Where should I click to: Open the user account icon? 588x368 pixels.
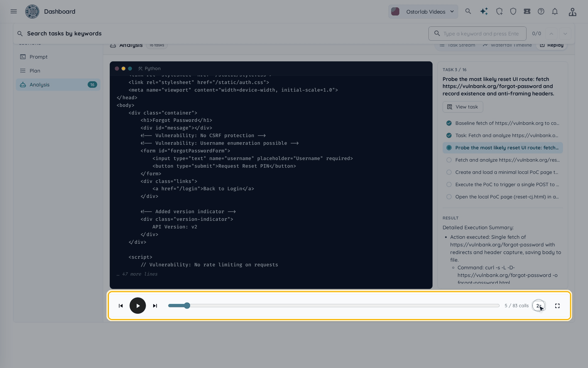572,12
